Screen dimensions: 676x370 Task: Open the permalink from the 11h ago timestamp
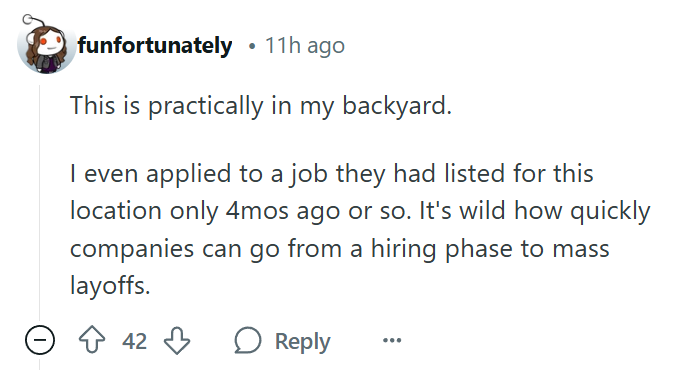305,45
